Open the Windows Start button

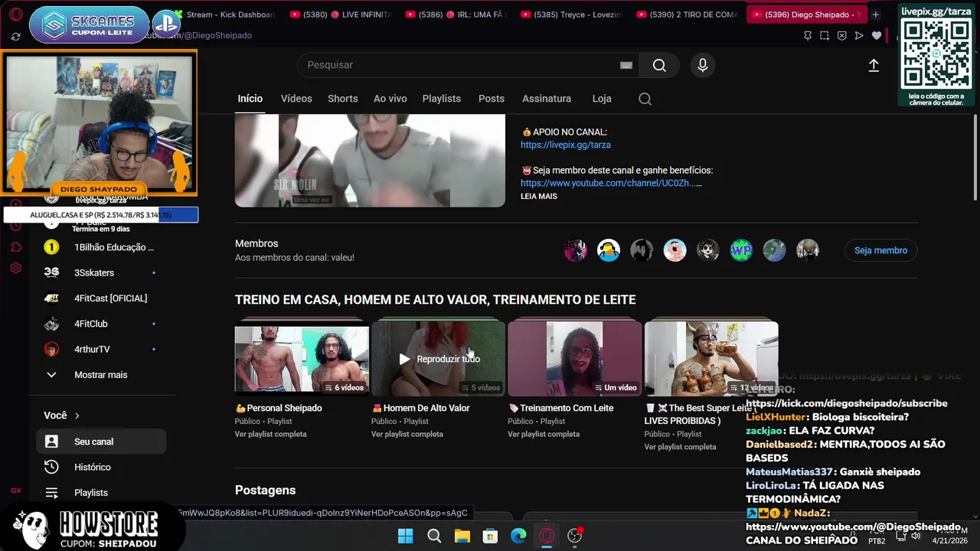click(x=406, y=536)
